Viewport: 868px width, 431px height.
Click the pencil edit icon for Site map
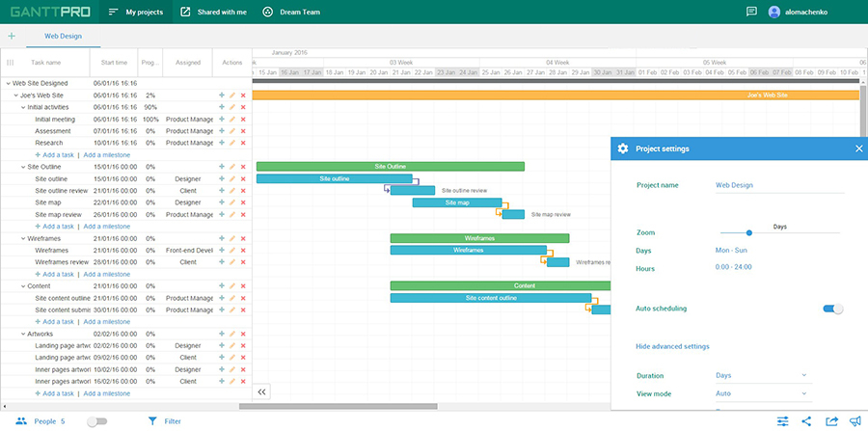click(232, 202)
